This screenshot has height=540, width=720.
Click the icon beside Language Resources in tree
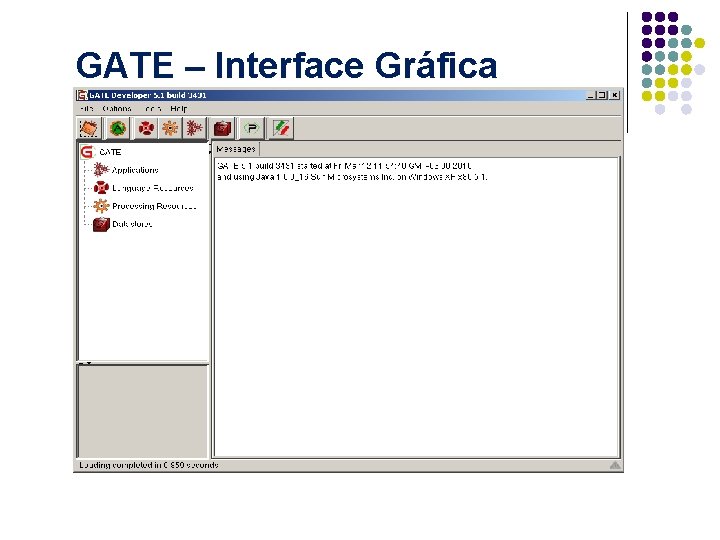[x=101, y=188]
